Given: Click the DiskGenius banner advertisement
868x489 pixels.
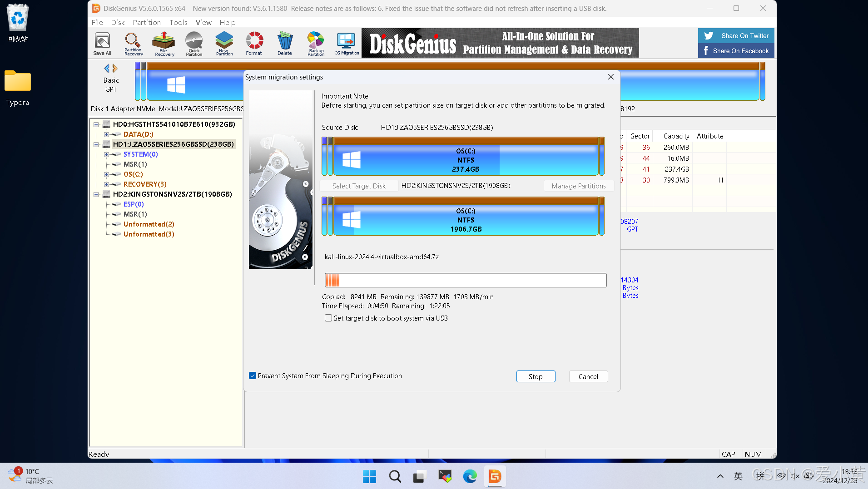Looking at the screenshot, I should click(500, 43).
